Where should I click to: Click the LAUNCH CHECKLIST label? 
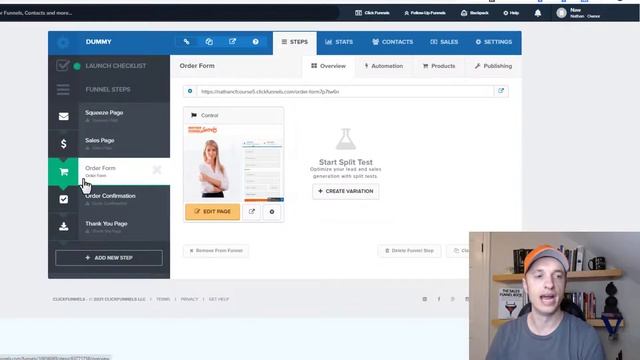point(116,66)
